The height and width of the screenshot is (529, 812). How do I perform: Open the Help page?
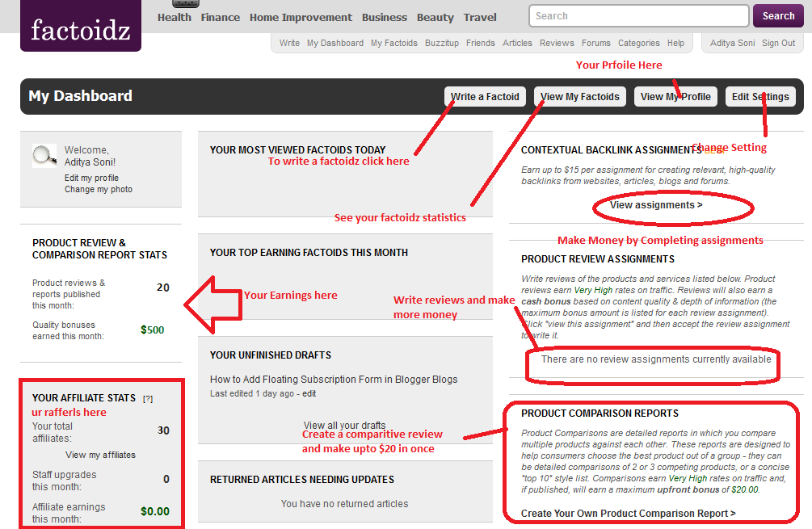(675, 43)
